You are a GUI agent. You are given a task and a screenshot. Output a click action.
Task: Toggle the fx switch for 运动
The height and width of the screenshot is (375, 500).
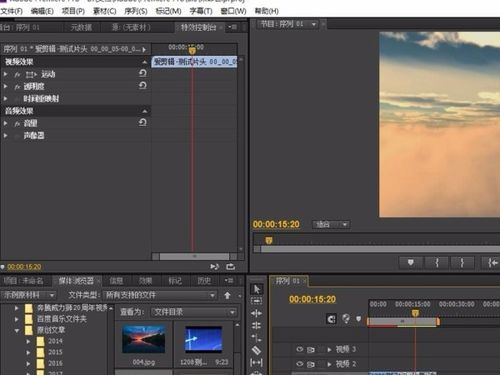[17, 74]
